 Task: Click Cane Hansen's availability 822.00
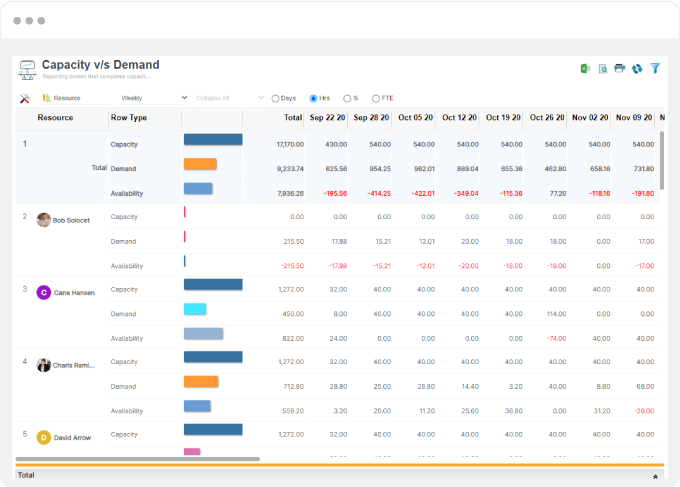tap(293, 338)
